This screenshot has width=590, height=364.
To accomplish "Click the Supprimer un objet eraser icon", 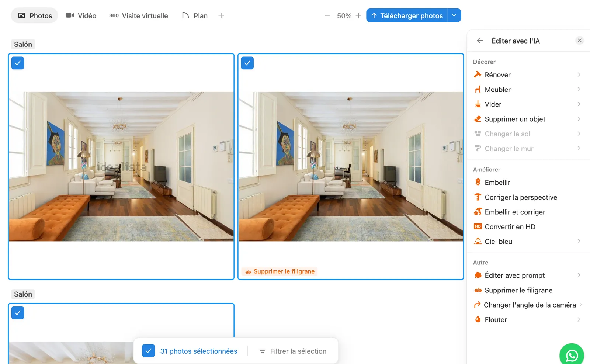I will pyautogui.click(x=478, y=119).
